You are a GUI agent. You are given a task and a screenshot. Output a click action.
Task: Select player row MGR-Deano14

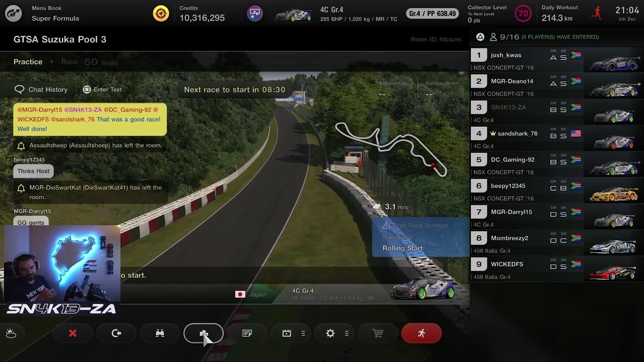[x=557, y=86]
